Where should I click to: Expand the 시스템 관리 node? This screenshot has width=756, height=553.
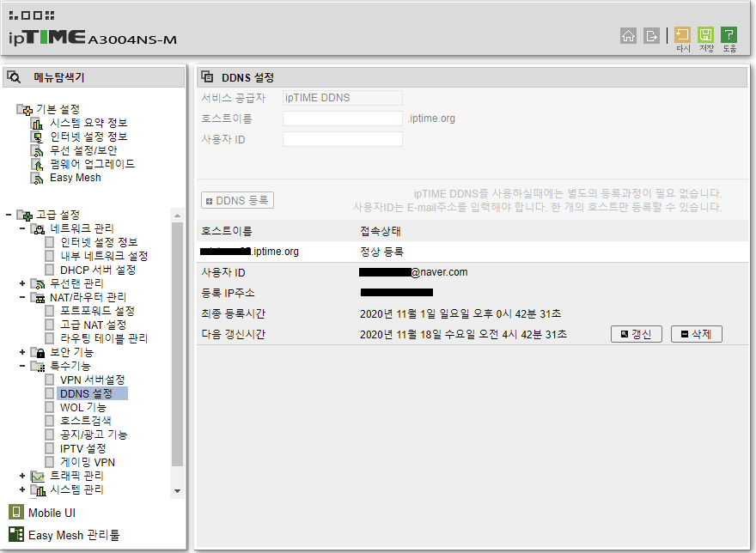(22, 489)
